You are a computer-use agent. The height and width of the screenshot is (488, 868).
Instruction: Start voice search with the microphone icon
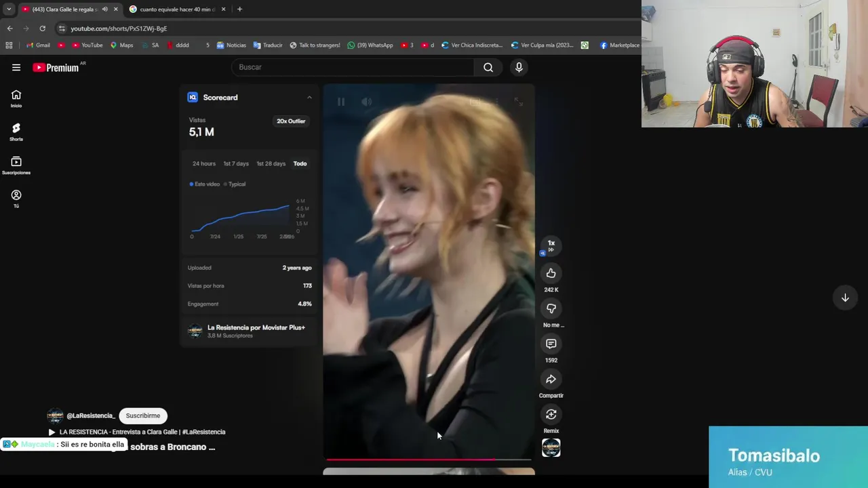pyautogui.click(x=519, y=67)
